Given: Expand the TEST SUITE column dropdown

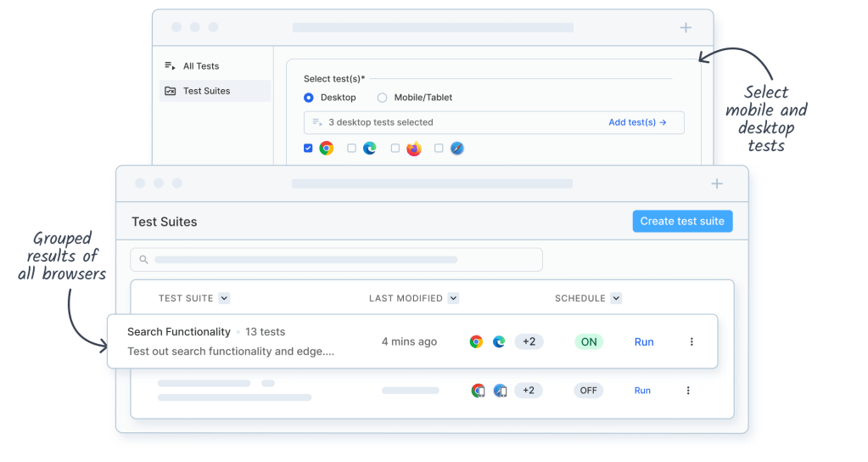Looking at the screenshot, I should click(x=224, y=298).
